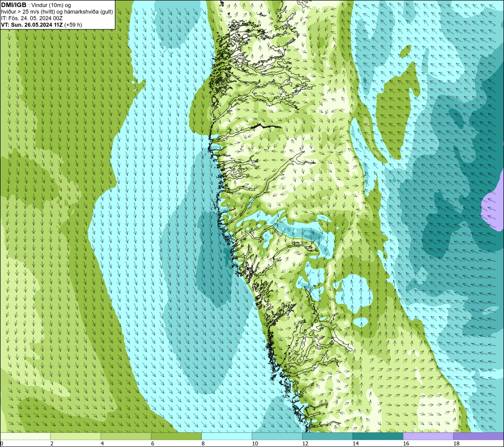Click the 14-16 m/s dark teal swatch

coord(377,436)
